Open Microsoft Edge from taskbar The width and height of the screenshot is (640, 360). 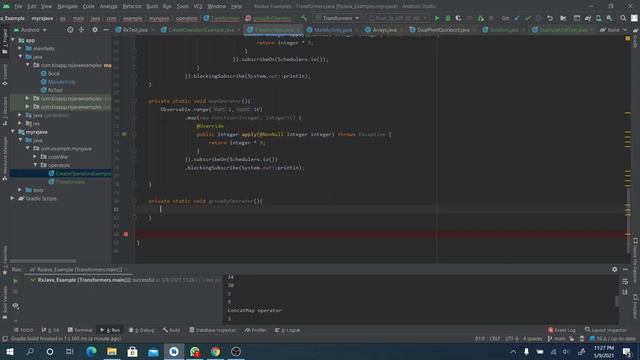(91, 351)
